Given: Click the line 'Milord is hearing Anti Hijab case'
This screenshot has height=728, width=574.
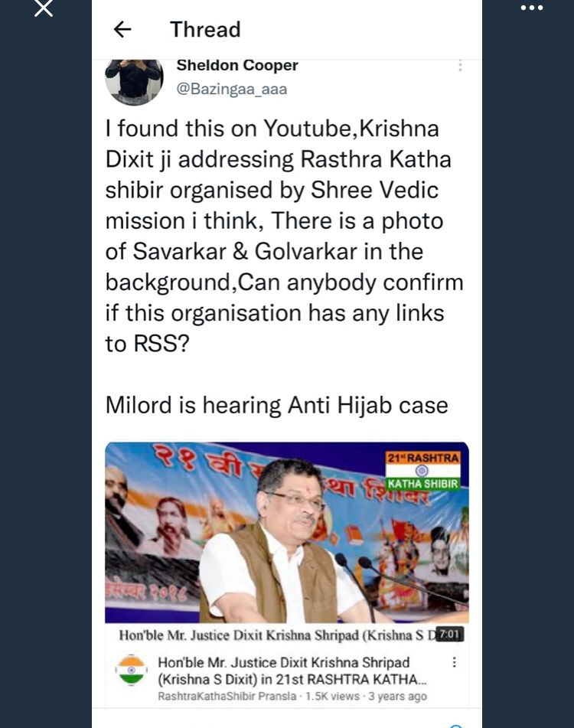Looking at the screenshot, I should coord(276,405).
